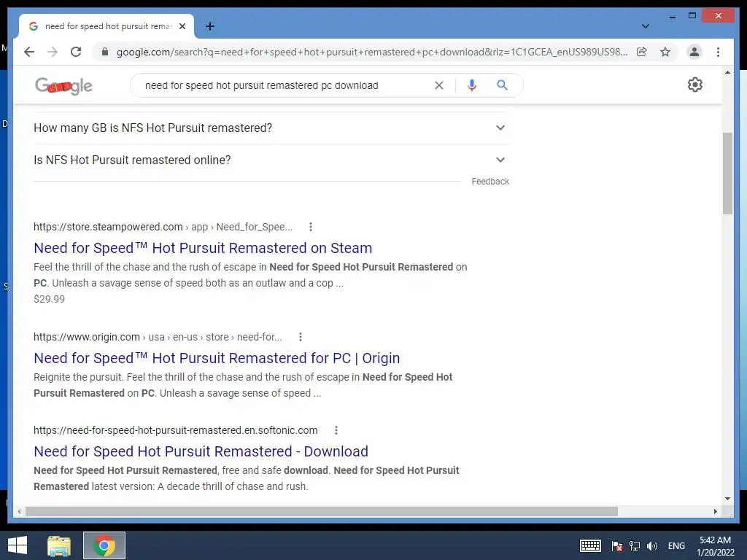Image resolution: width=747 pixels, height=560 pixels.
Task: Open File Explorer from taskbar
Action: 59,545
